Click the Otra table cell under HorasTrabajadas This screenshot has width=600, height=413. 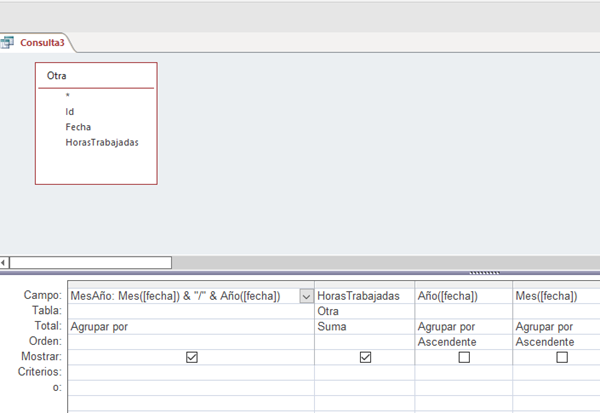(364, 311)
